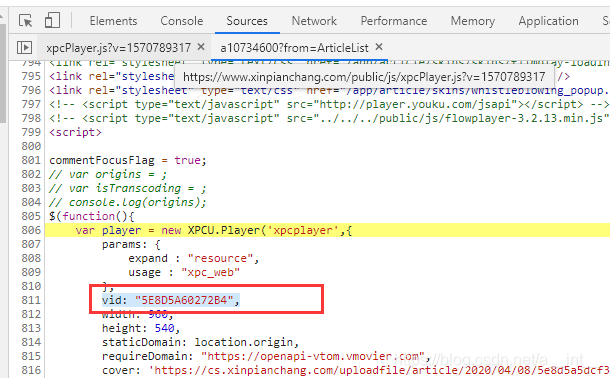The image size is (610, 378).
Task: Click line number 801 in the gutter
Action: [31, 160]
